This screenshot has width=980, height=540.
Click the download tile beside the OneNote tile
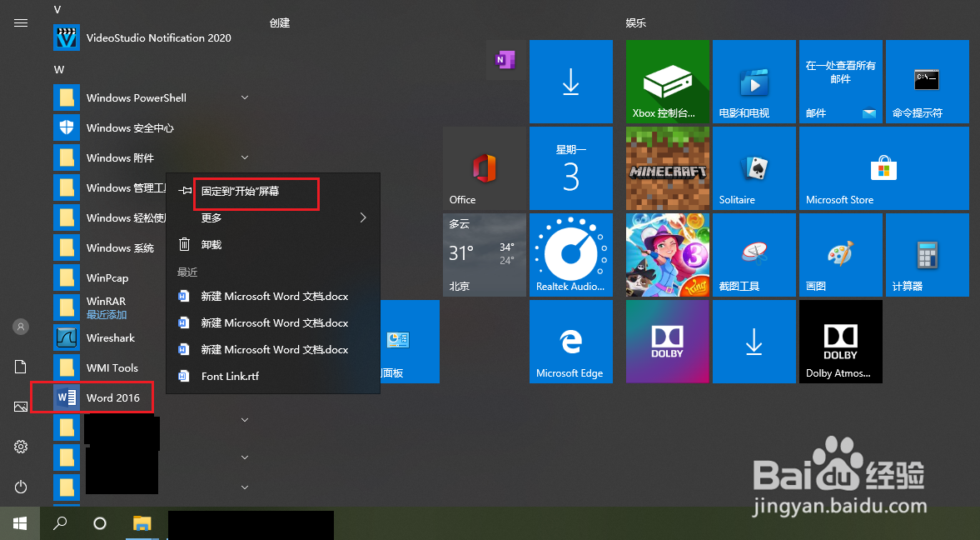point(571,82)
